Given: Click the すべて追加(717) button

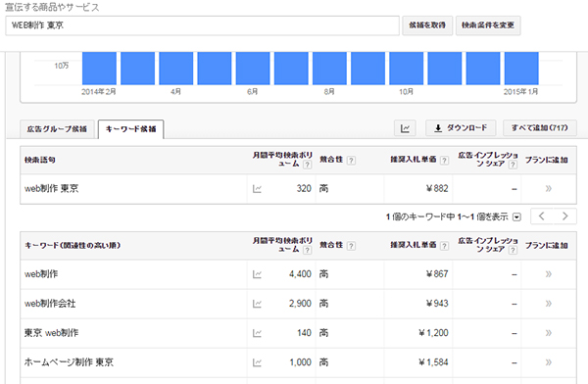Looking at the screenshot, I should pyautogui.click(x=539, y=128).
